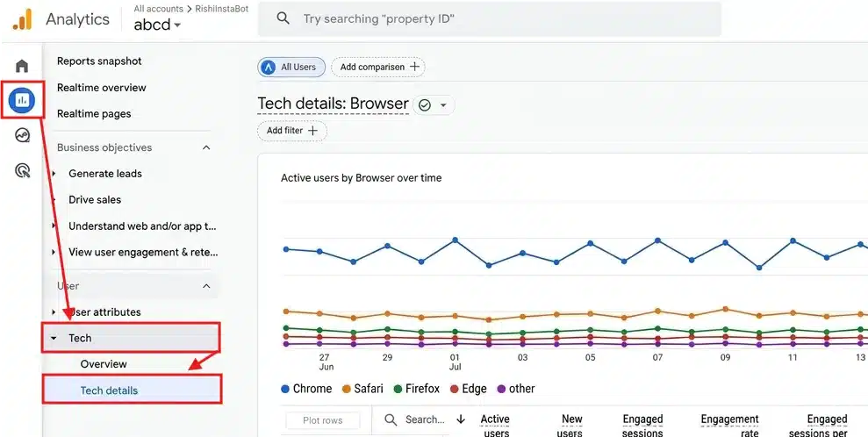Click the New users column header
The height and width of the screenshot is (437, 868).
coord(570,426)
